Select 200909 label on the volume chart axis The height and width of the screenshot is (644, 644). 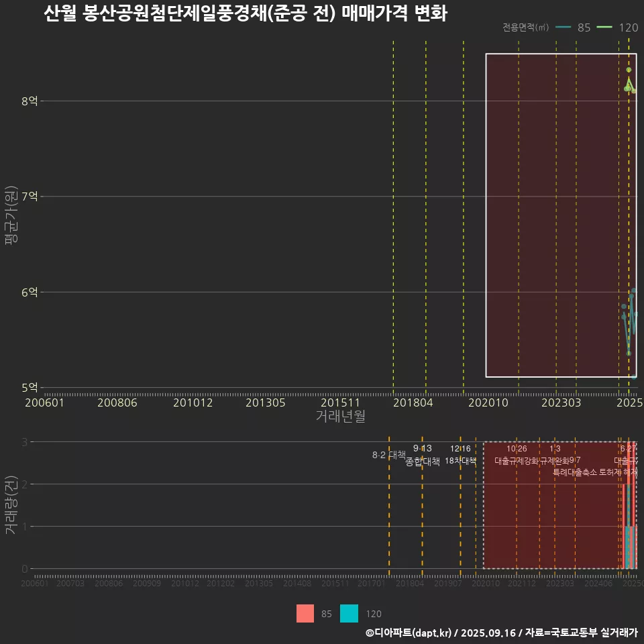tap(147, 583)
